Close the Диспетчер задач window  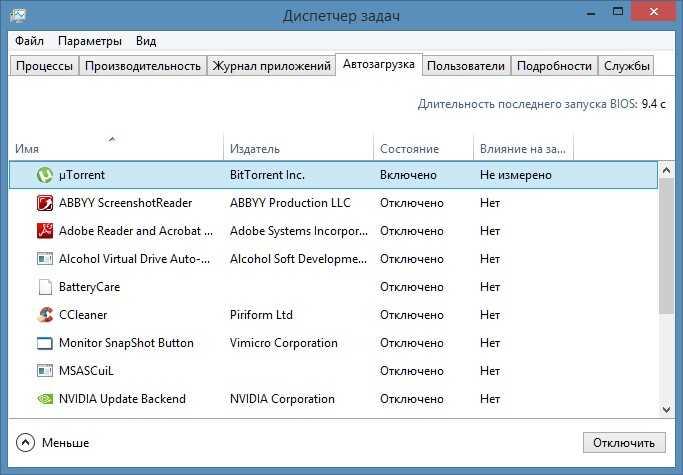[x=654, y=12]
